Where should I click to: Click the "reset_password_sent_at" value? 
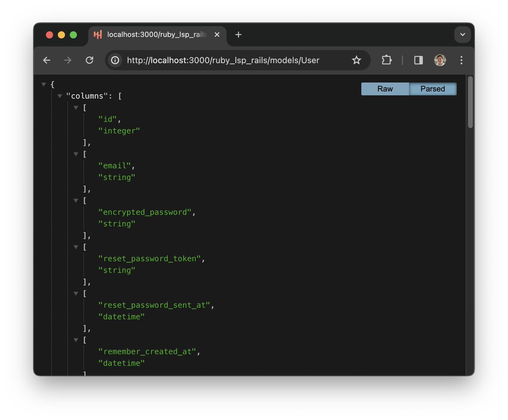pos(155,305)
